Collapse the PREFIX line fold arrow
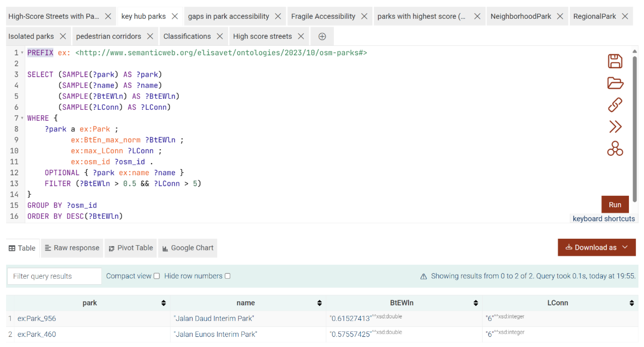The image size is (644, 347). (22, 53)
